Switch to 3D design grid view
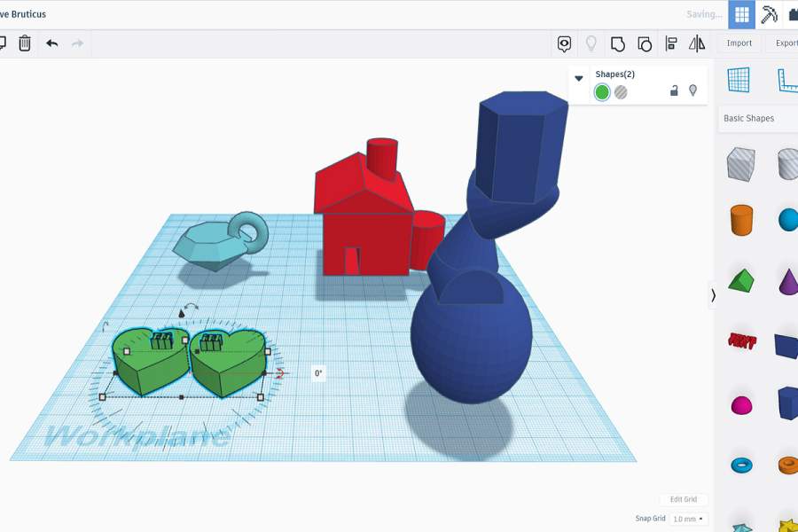 742,14
